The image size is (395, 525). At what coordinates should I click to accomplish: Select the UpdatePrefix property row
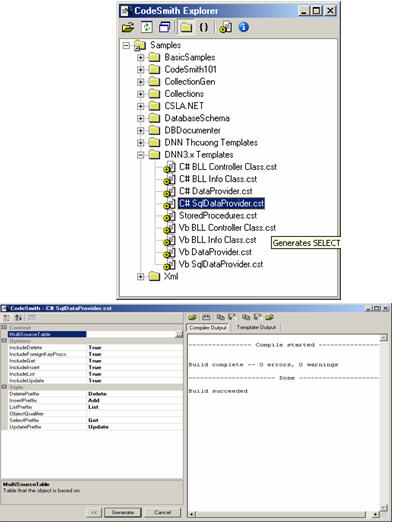[x=95, y=427]
